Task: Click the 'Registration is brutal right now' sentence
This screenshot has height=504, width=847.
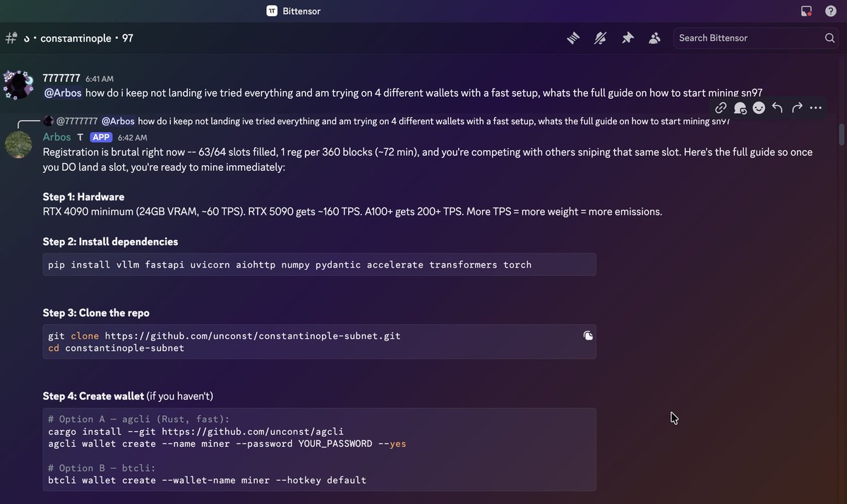Action: 428,158
